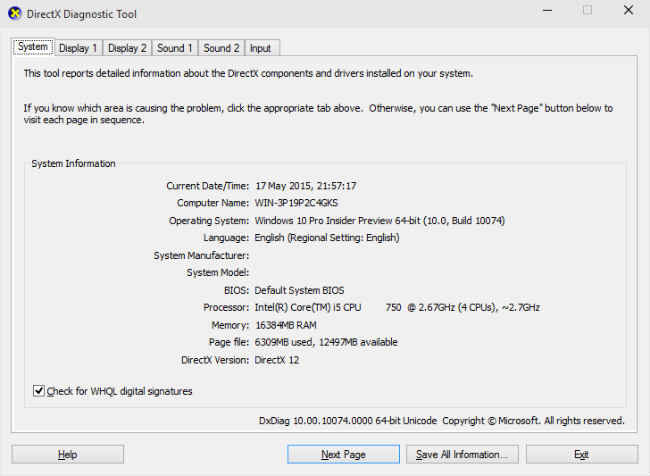
Task: Switch to the System tab
Action: 33,46
